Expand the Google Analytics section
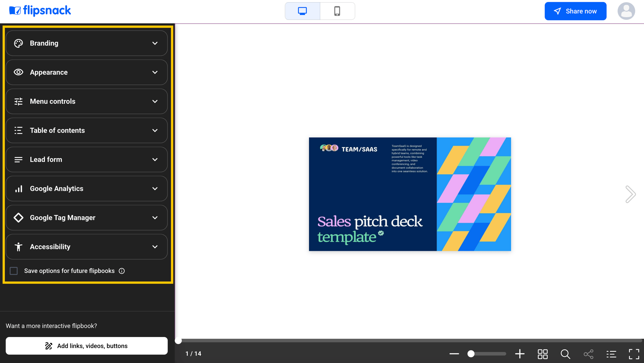 coord(87,189)
